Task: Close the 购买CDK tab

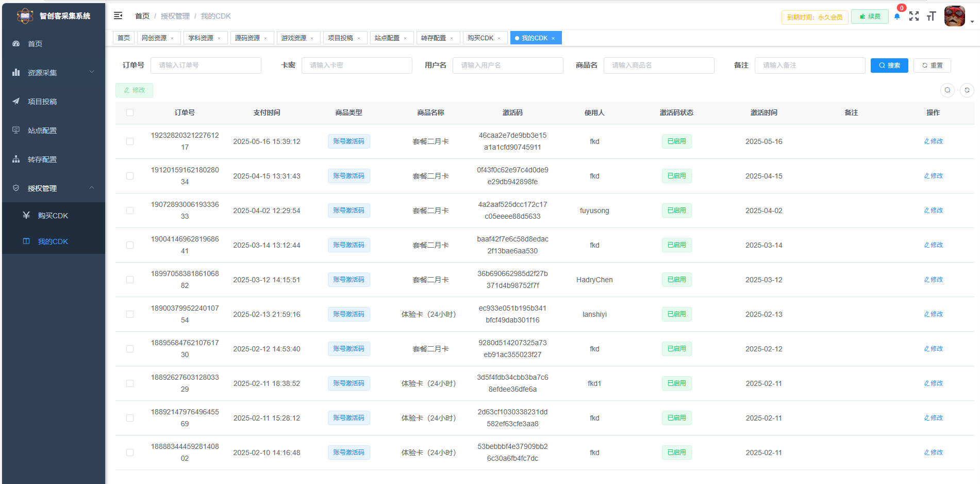Action: click(x=499, y=38)
